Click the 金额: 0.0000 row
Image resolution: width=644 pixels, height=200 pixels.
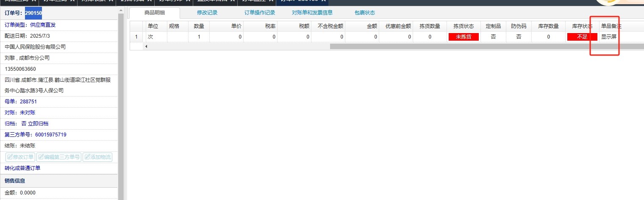click(x=58, y=193)
